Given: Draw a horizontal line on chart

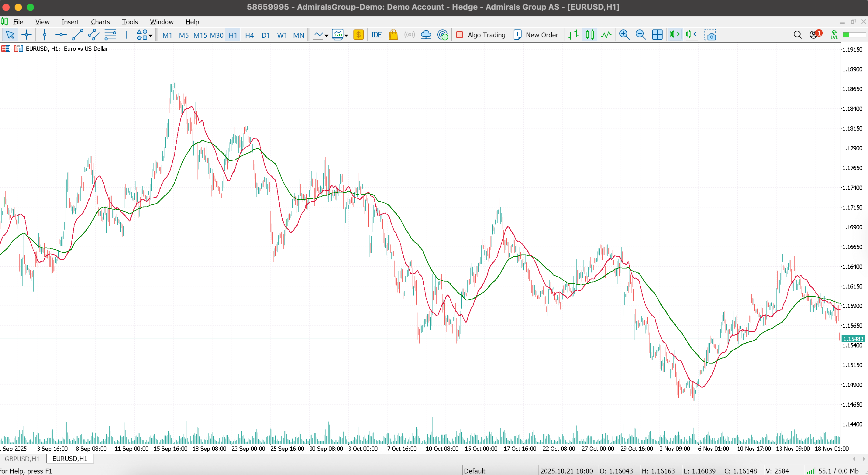Looking at the screenshot, I should 61,35.
